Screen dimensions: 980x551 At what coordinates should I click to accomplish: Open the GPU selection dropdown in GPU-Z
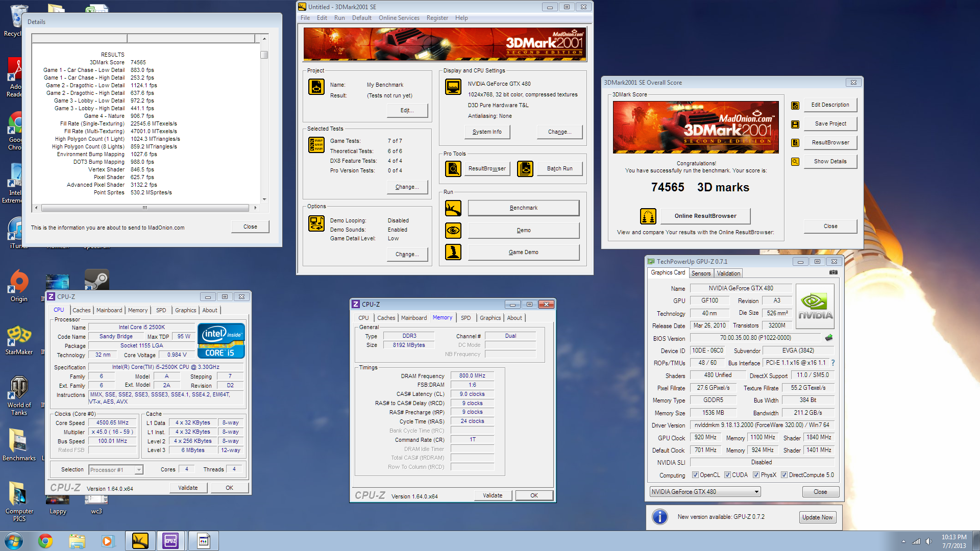click(705, 492)
